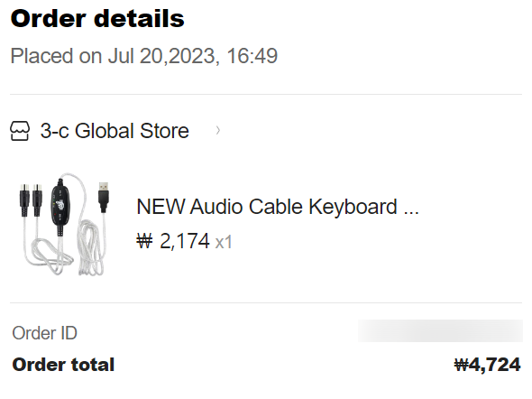Select the Jul 20,2023 placement date

pyautogui.click(x=161, y=56)
